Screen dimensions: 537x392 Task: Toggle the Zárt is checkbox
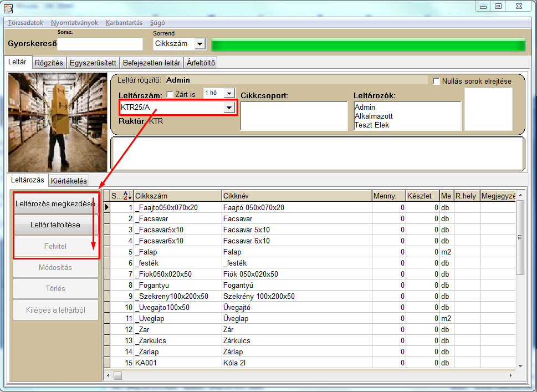coord(170,94)
